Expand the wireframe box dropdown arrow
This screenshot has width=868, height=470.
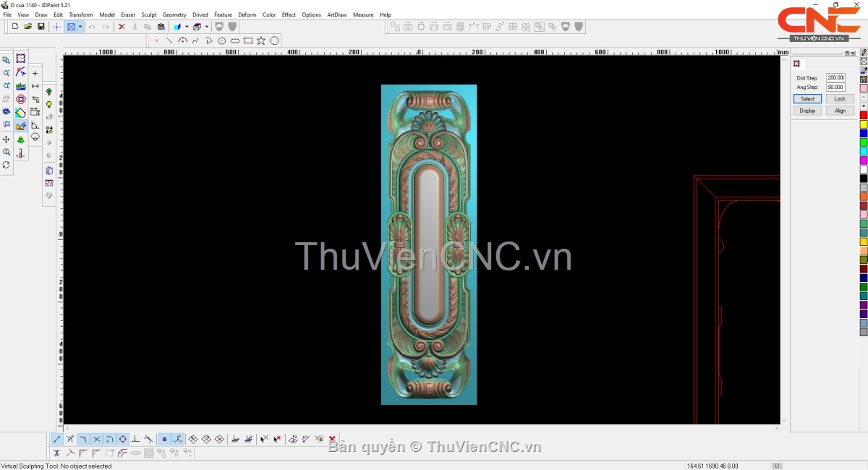point(207,27)
